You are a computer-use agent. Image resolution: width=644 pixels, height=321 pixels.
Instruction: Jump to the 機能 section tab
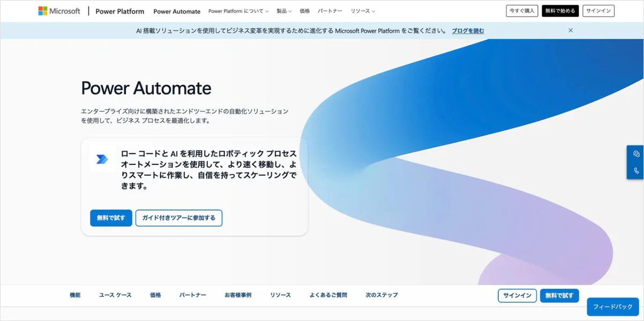75,295
